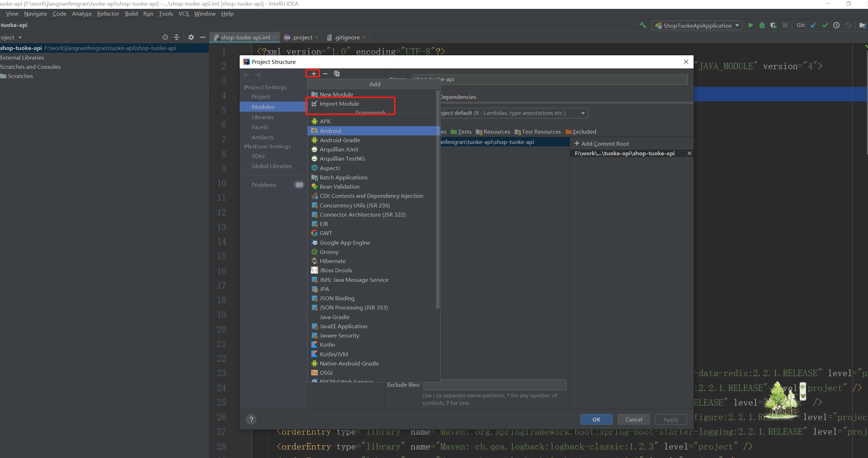Choose OSGi in the Add list
The width and height of the screenshot is (868, 458).
(x=372, y=373)
